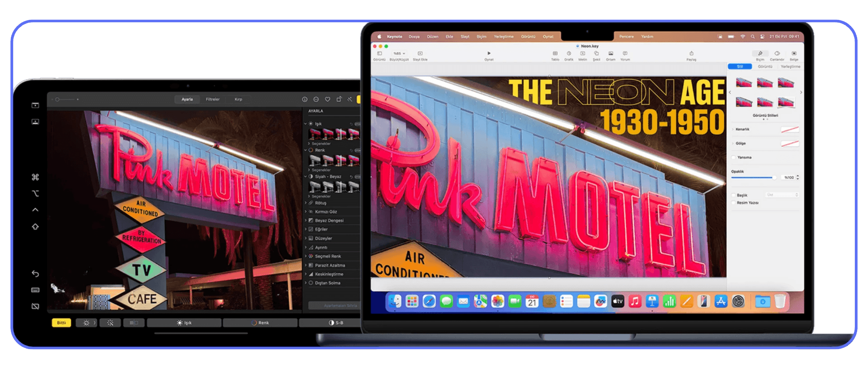Adjust the Opaklık opacity slider
This screenshot has height=369, width=868.
point(754,178)
